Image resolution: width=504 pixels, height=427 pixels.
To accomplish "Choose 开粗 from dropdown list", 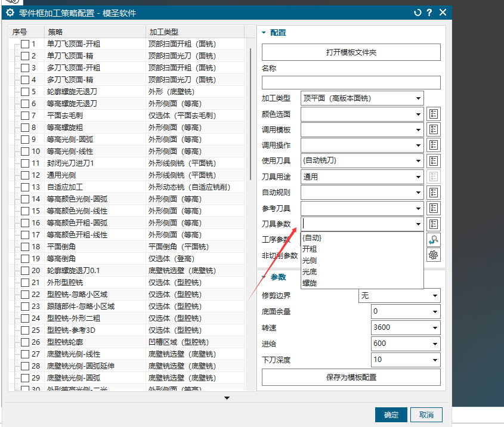I will pyautogui.click(x=362, y=249).
